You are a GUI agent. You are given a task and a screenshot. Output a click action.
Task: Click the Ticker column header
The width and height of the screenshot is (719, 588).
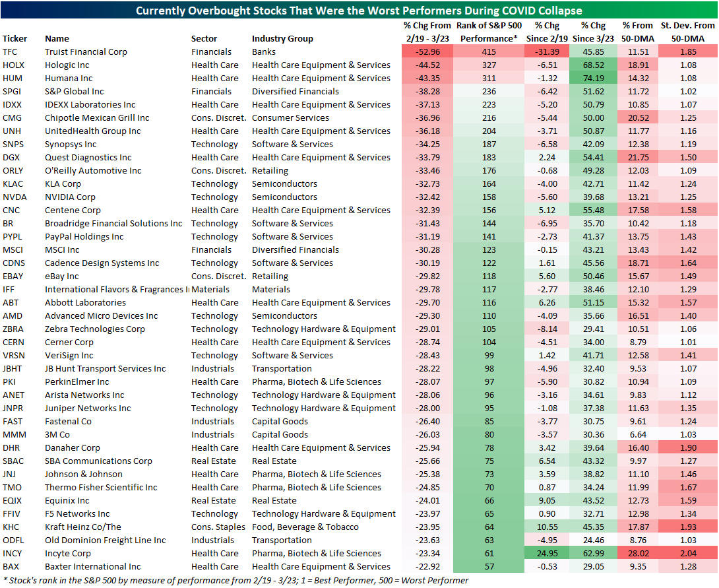click(x=15, y=38)
